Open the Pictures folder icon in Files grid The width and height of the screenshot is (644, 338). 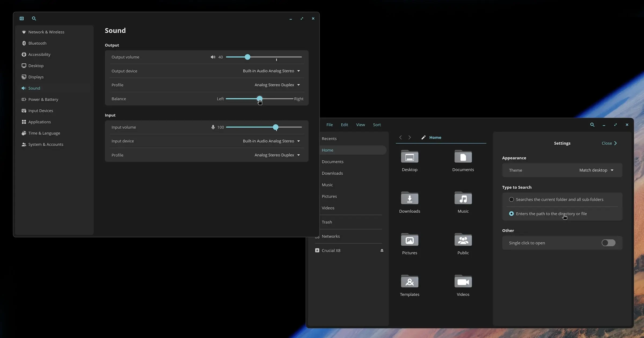pyautogui.click(x=409, y=240)
